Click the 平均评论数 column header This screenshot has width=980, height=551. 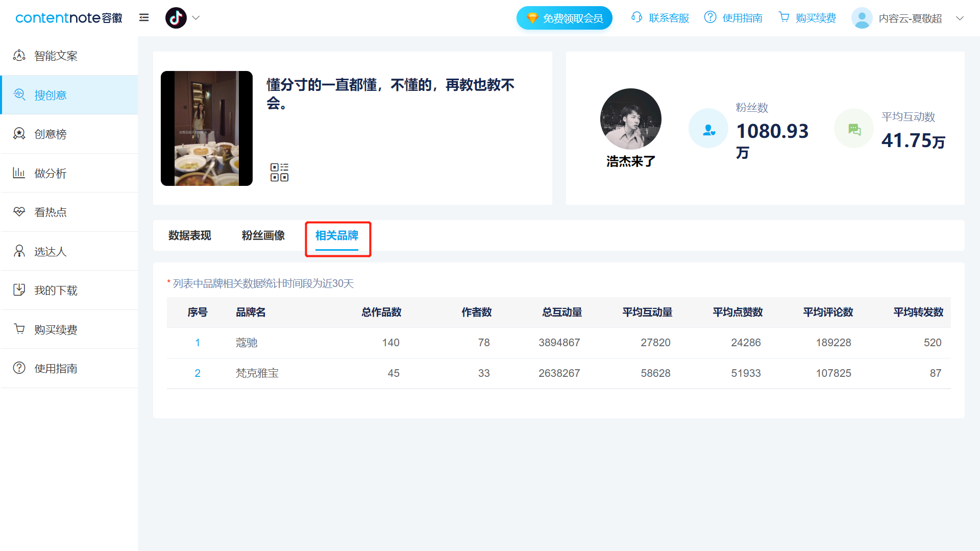pos(828,312)
